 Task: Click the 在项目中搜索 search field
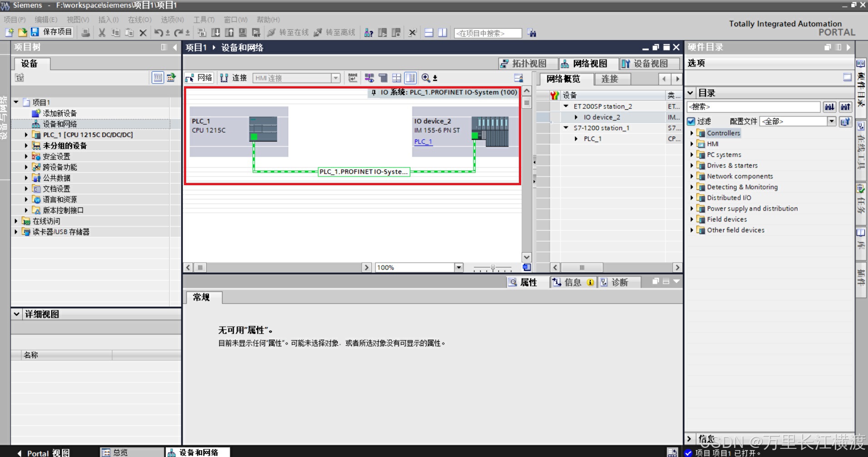pos(488,33)
